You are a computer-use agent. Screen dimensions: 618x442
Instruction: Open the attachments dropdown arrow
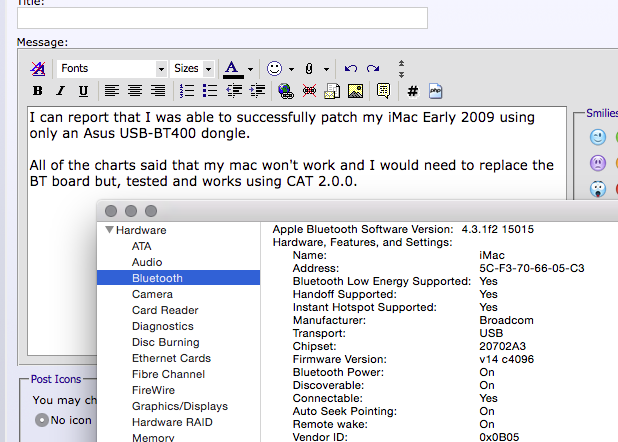(326, 69)
